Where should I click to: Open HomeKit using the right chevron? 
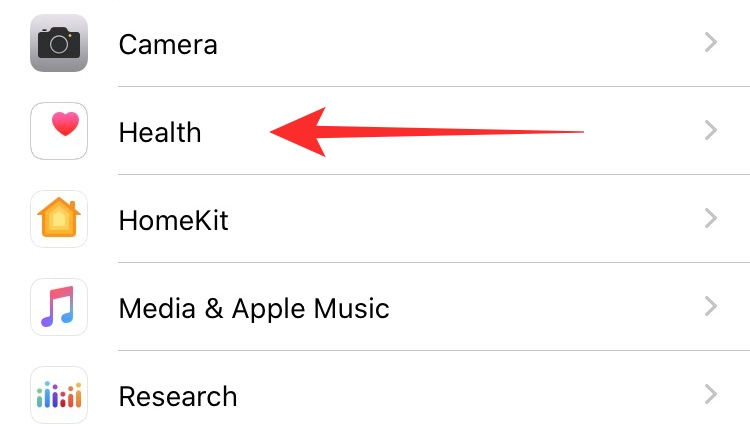click(711, 219)
